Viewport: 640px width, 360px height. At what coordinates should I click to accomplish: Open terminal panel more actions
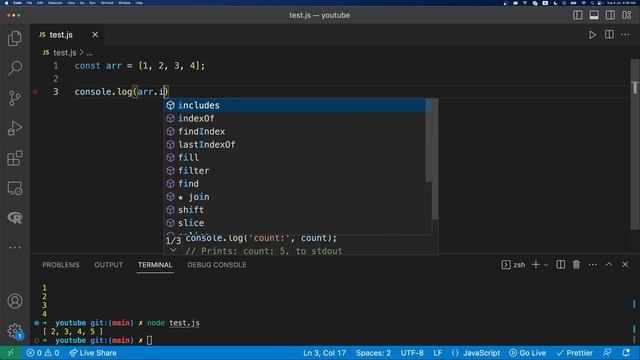tap(593, 265)
